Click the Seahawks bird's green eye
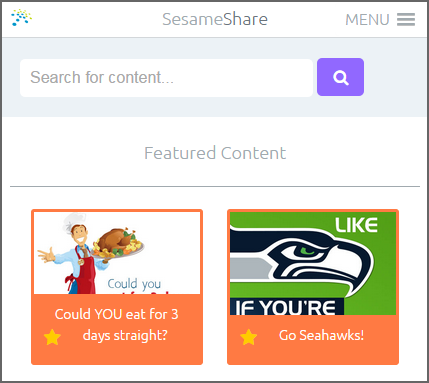429x383 pixels. pyautogui.click(x=309, y=250)
